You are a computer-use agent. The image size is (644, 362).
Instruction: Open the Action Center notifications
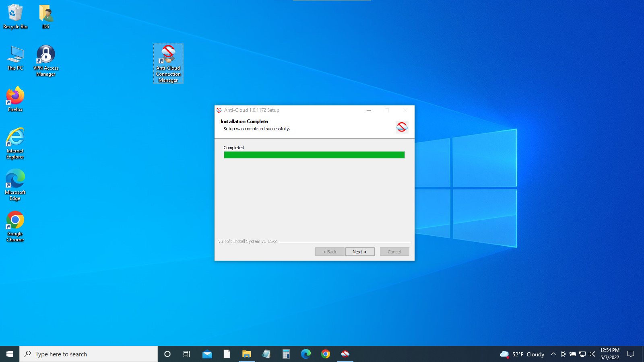pyautogui.click(x=631, y=354)
